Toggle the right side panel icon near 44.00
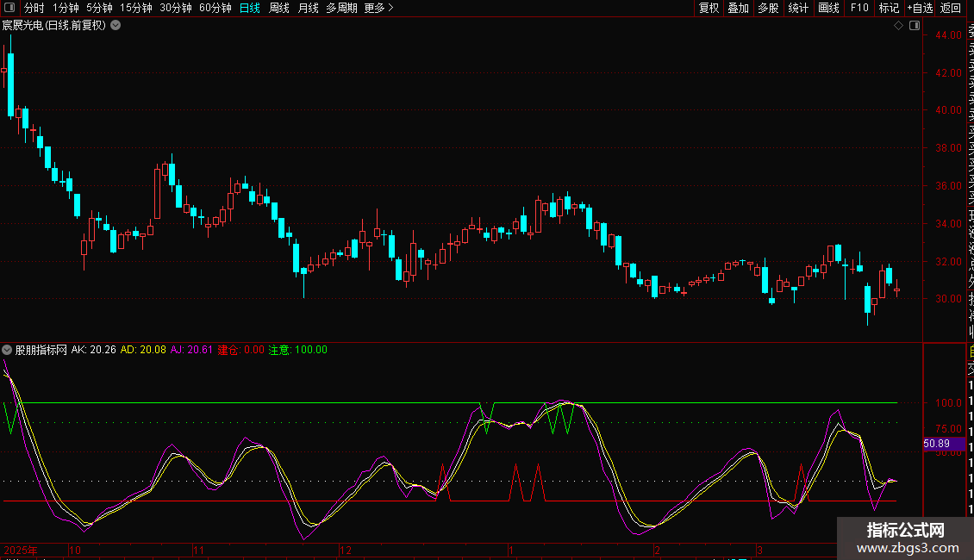974x560 pixels. (x=915, y=26)
